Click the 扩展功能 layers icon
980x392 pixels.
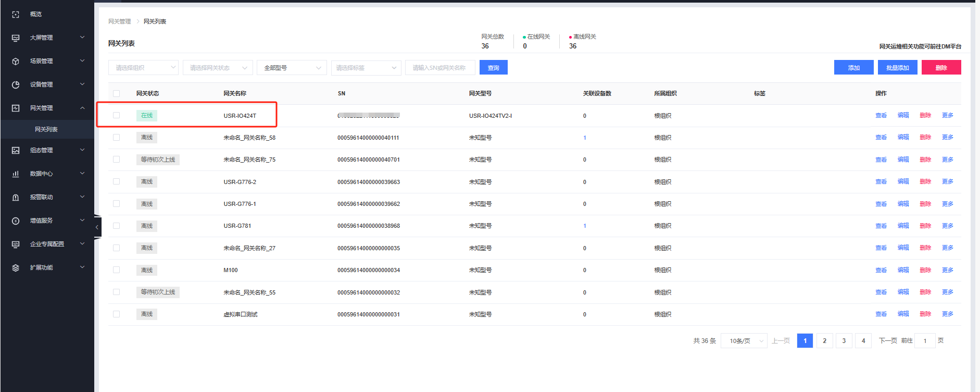tap(16, 268)
